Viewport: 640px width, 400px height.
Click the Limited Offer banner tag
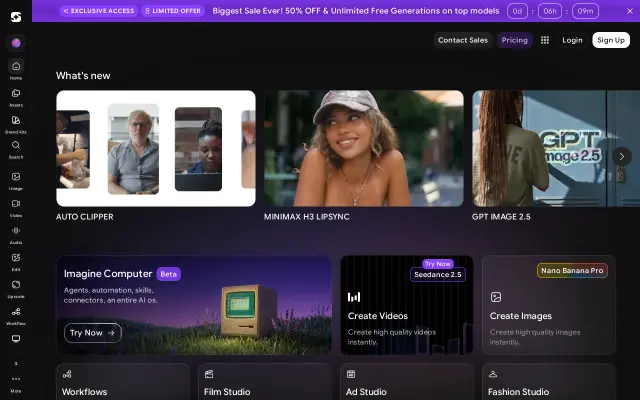(173, 11)
